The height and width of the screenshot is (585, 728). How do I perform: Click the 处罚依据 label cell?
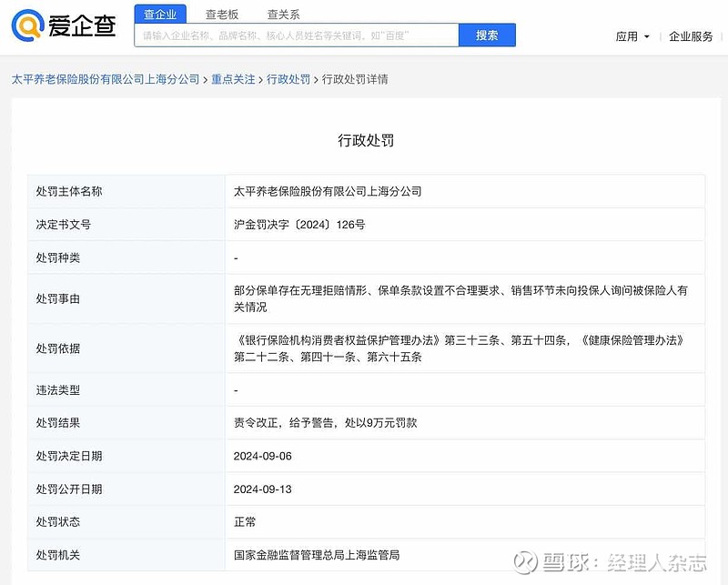point(126,348)
